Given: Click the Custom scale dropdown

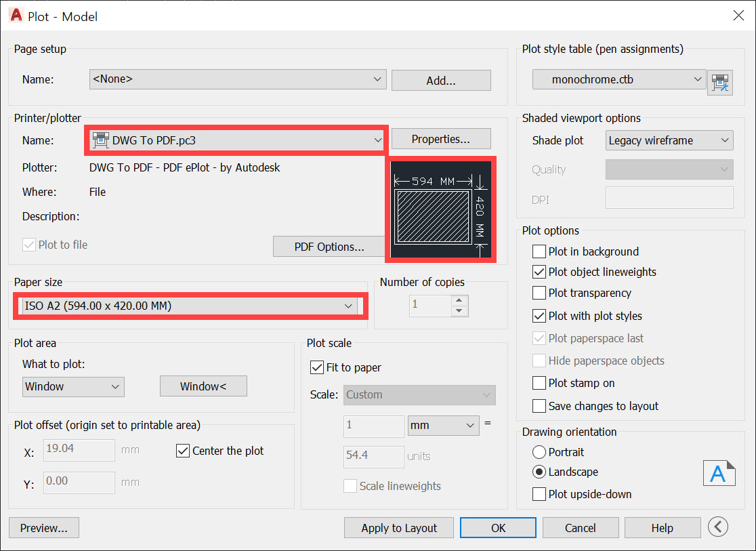Looking at the screenshot, I should [x=419, y=394].
